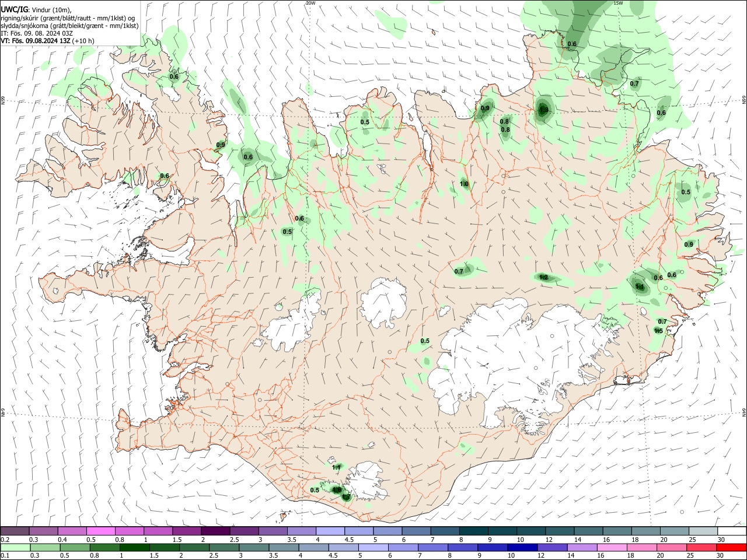Select the dark plum 0.2 legend swatch
Screen dimensions: 747x560
[15, 531]
